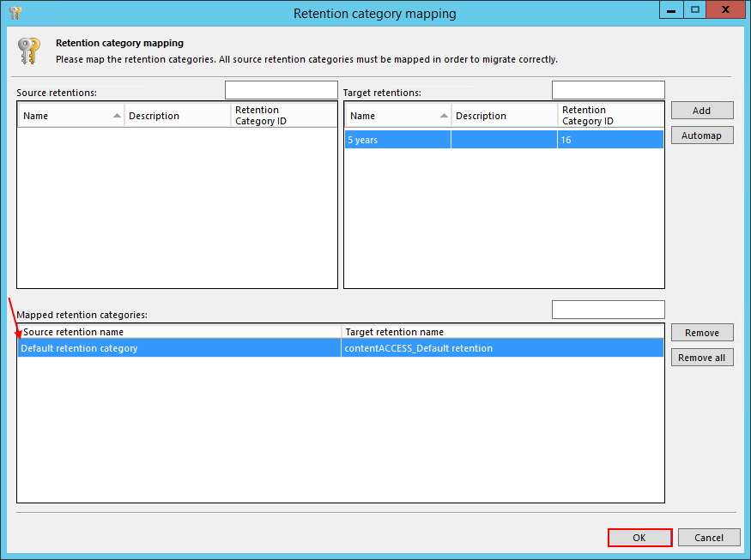Click target Retention Category ID header
The image size is (751, 560).
coord(610,116)
